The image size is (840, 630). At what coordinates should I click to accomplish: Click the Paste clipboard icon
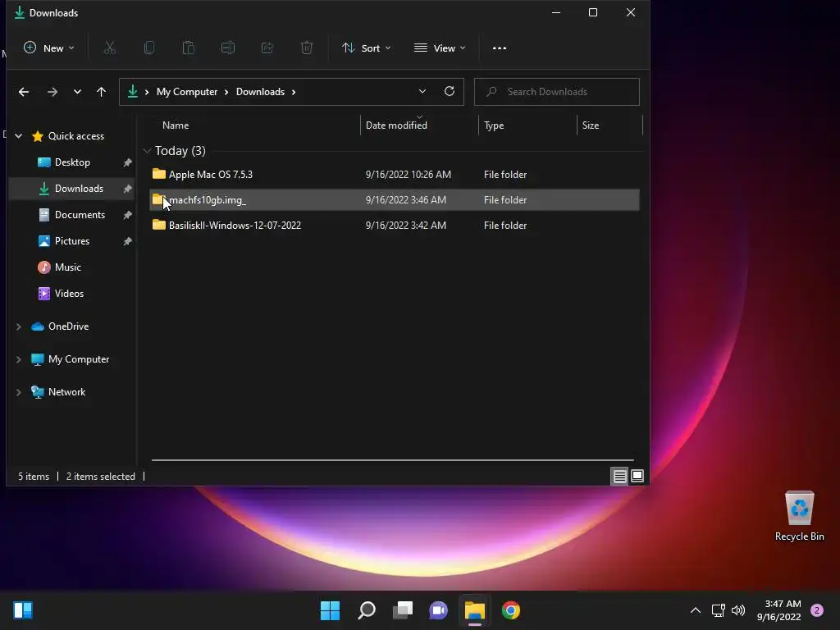189,48
